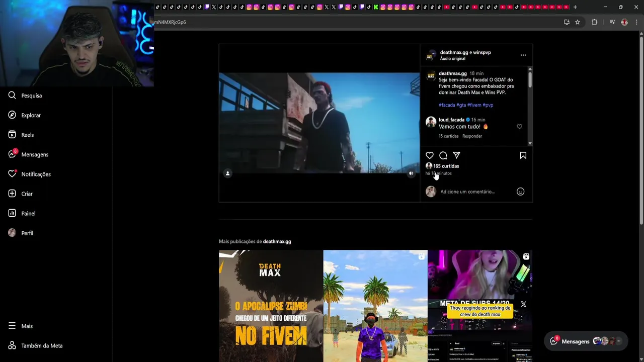Open Thay reagindo ranking reel thumbnail
644x362 pixels.
click(x=480, y=306)
